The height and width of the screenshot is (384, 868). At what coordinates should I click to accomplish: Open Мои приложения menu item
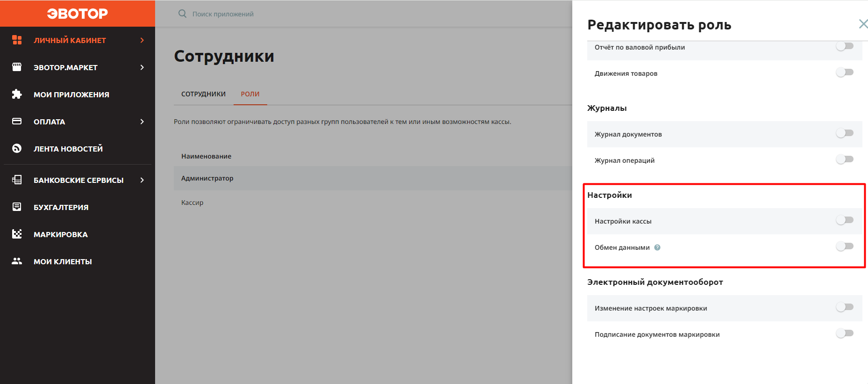[78, 94]
